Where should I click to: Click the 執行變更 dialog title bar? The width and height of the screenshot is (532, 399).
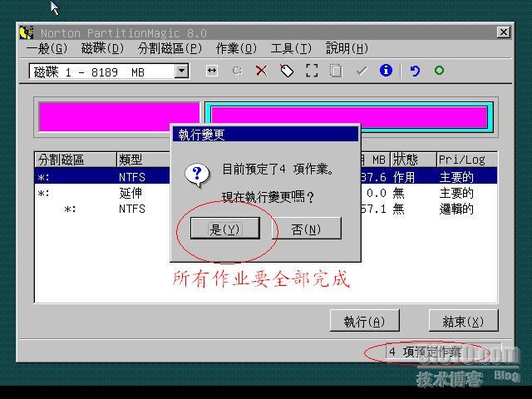coord(265,135)
